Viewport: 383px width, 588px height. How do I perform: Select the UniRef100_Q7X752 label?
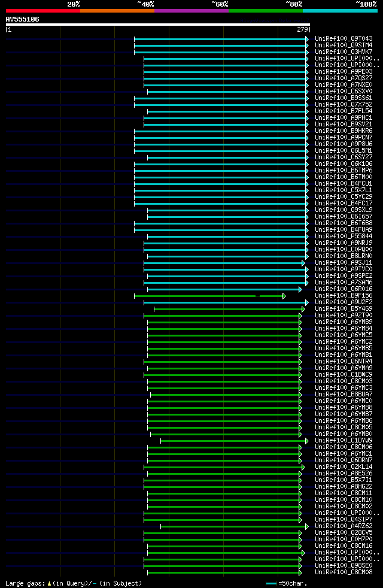coord(344,105)
